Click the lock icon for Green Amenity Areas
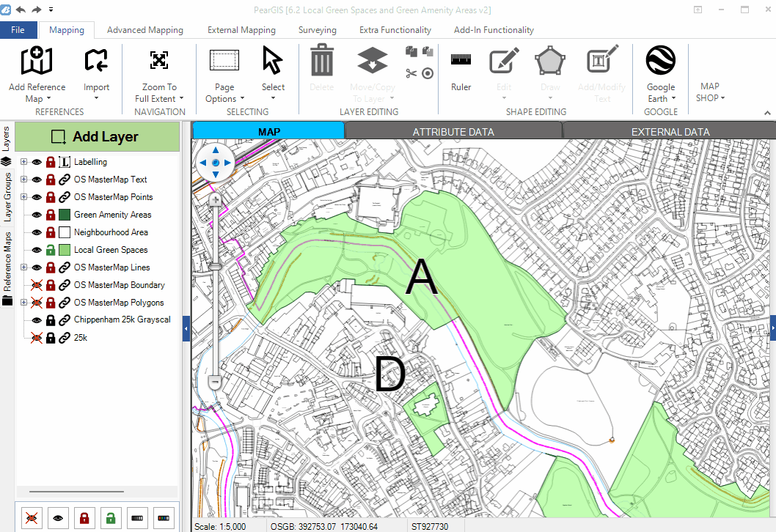The width and height of the screenshot is (776, 532). point(51,215)
